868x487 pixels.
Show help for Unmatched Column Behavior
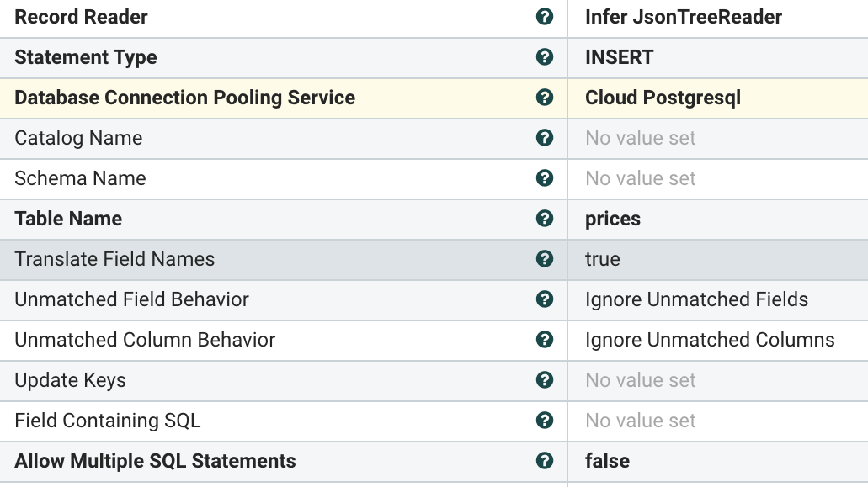tap(545, 340)
